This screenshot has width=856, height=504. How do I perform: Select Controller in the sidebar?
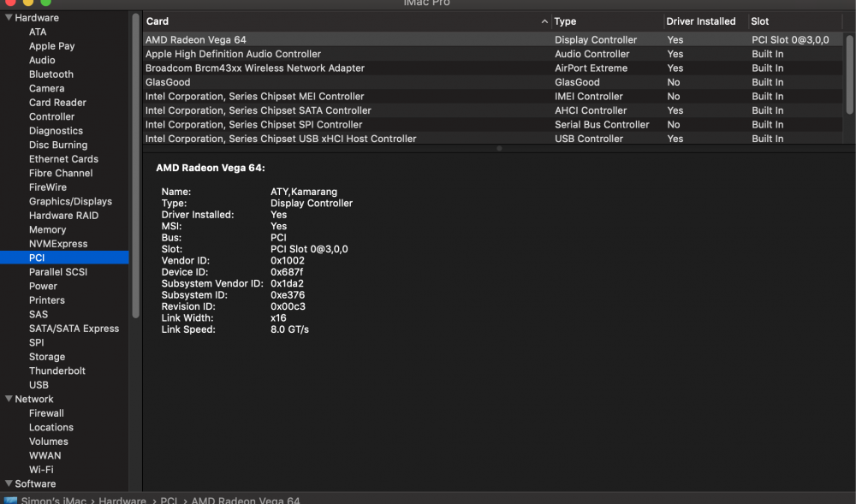52,116
